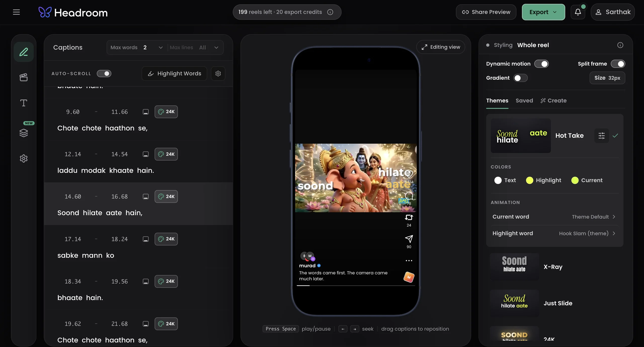Click the three-dot more icon in preview
Screen dimensions: 644x347
409,261
